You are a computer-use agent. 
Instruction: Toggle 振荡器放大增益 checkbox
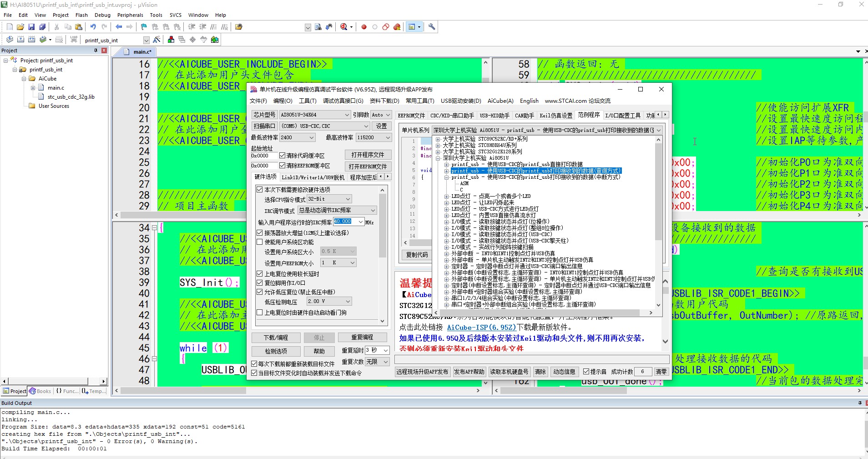point(260,232)
